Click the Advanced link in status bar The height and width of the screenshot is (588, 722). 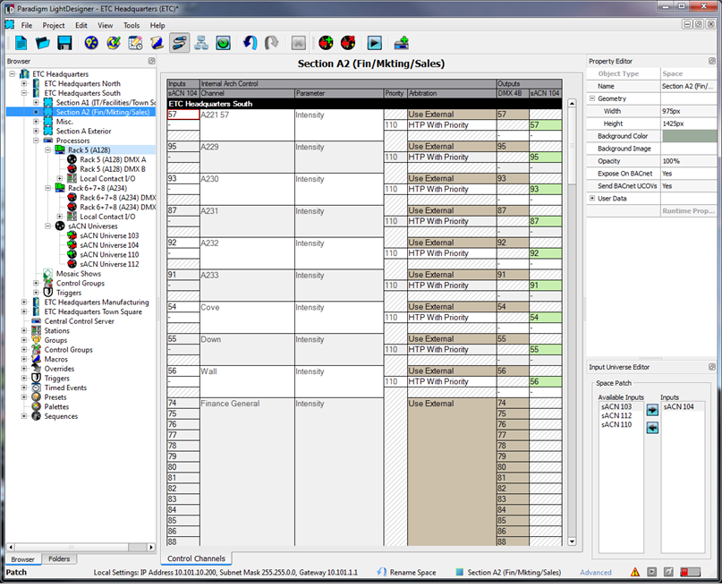pos(595,573)
